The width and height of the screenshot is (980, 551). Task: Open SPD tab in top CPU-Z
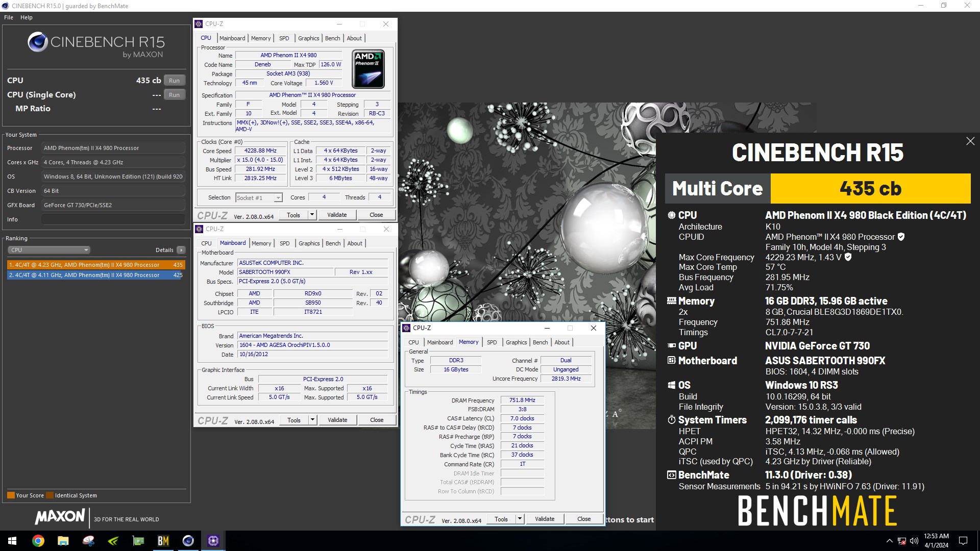(284, 38)
